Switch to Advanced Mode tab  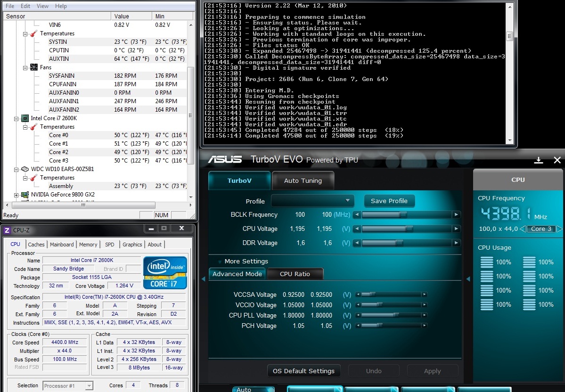coord(237,274)
